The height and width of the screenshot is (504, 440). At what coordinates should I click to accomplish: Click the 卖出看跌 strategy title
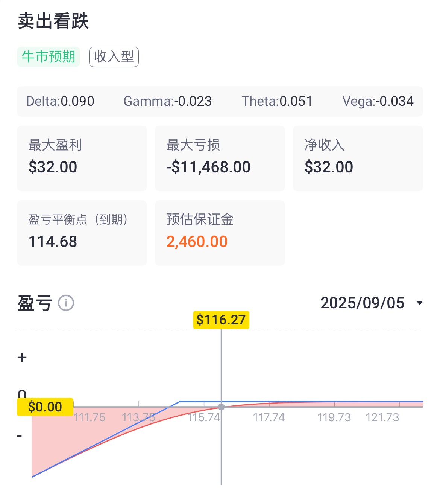[x=53, y=21]
